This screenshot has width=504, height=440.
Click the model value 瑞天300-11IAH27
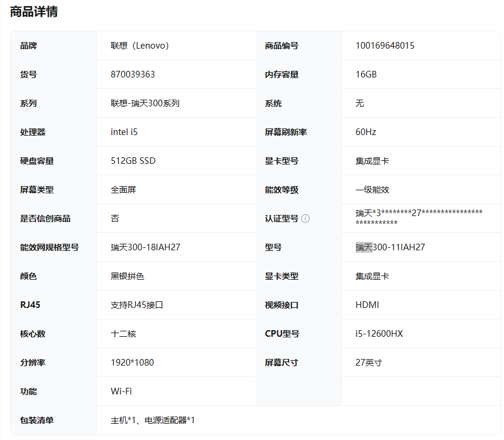pos(390,247)
